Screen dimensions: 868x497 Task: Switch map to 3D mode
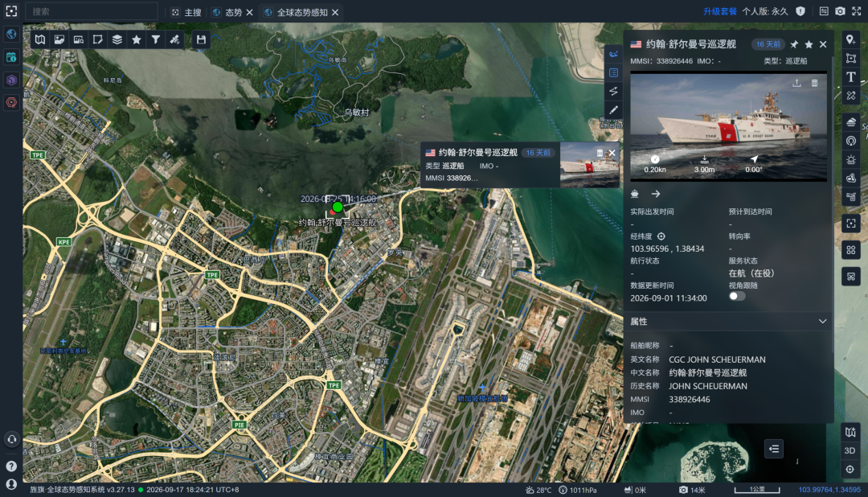pyautogui.click(x=850, y=450)
